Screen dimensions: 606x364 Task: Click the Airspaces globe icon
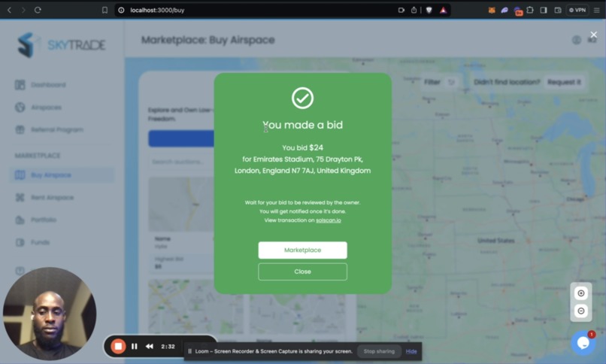click(x=20, y=107)
